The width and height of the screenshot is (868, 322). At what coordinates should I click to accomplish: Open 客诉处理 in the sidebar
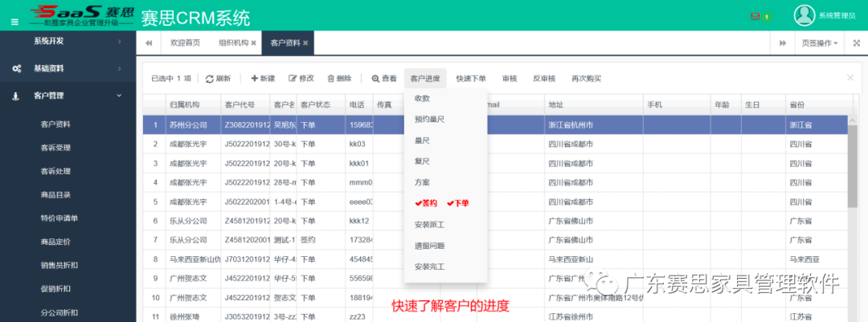[55, 171]
